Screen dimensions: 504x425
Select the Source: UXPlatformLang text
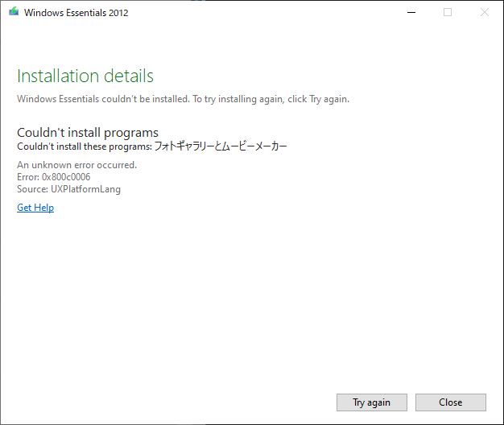tap(68, 189)
